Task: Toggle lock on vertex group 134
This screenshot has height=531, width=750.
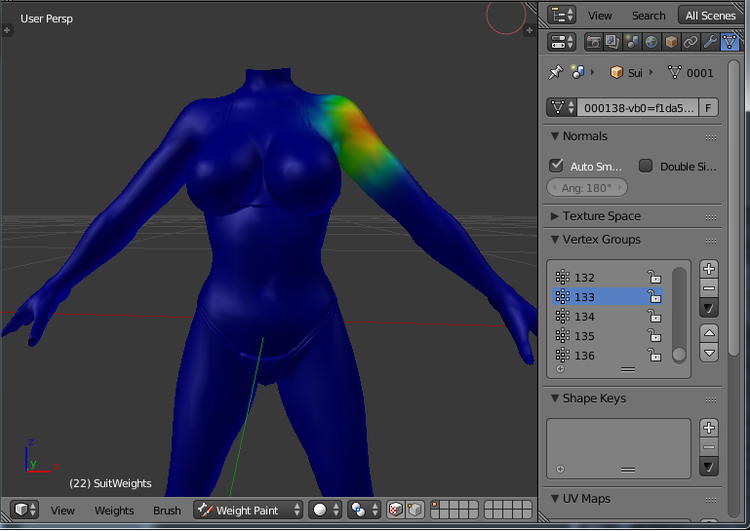Action: click(x=654, y=316)
